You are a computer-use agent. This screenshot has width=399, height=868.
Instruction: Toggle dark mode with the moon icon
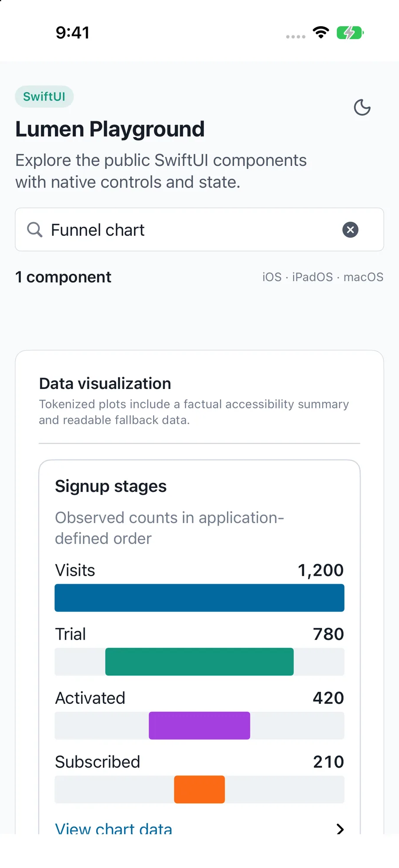[362, 107]
